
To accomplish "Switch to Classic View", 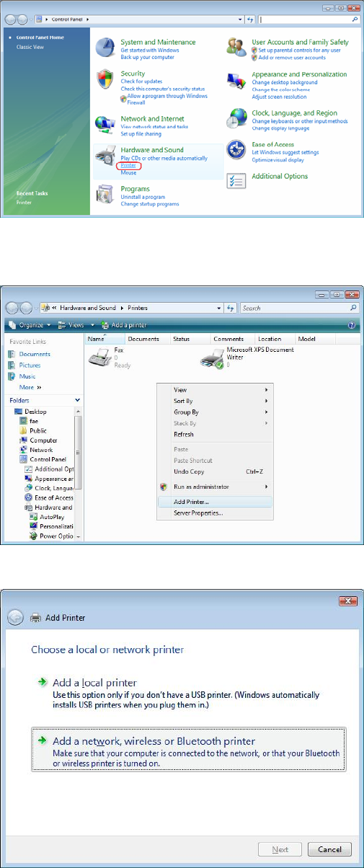I will point(30,47).
